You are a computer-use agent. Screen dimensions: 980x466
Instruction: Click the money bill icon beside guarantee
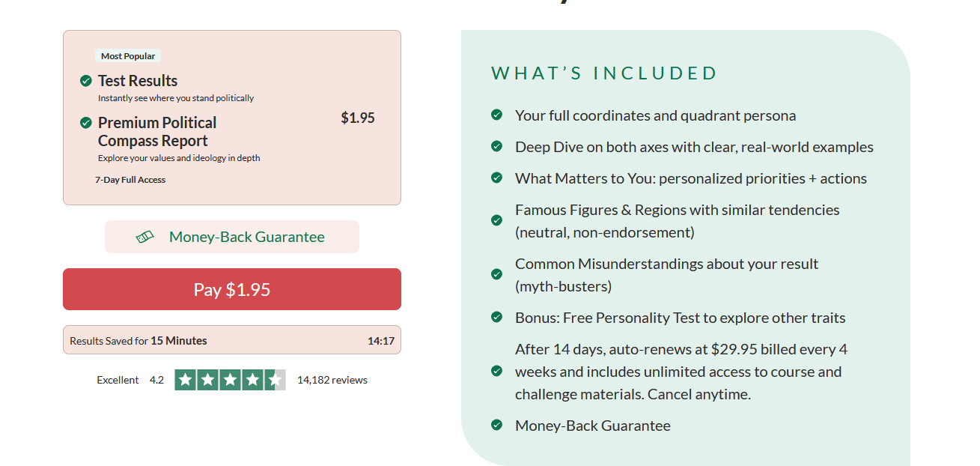[x=145, y=237]
